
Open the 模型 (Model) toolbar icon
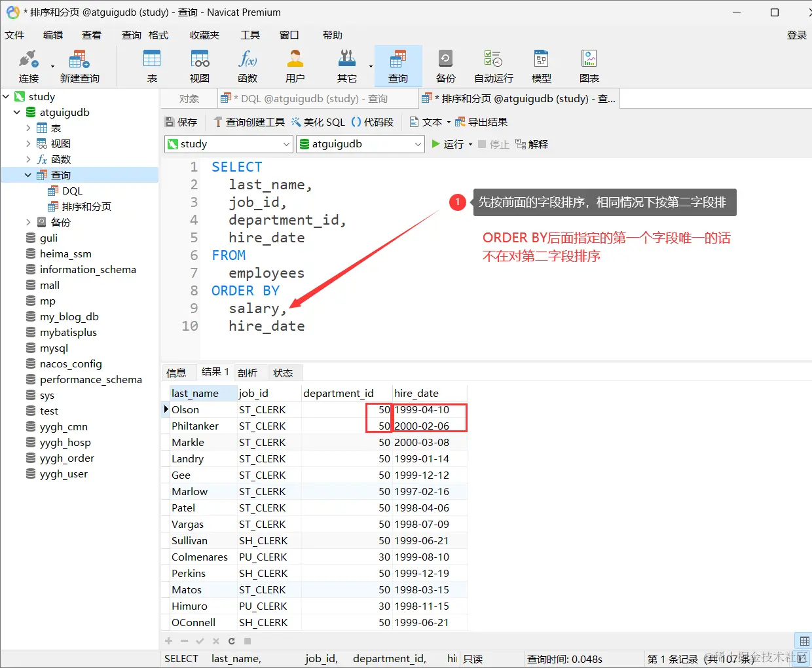pos(542,67)
